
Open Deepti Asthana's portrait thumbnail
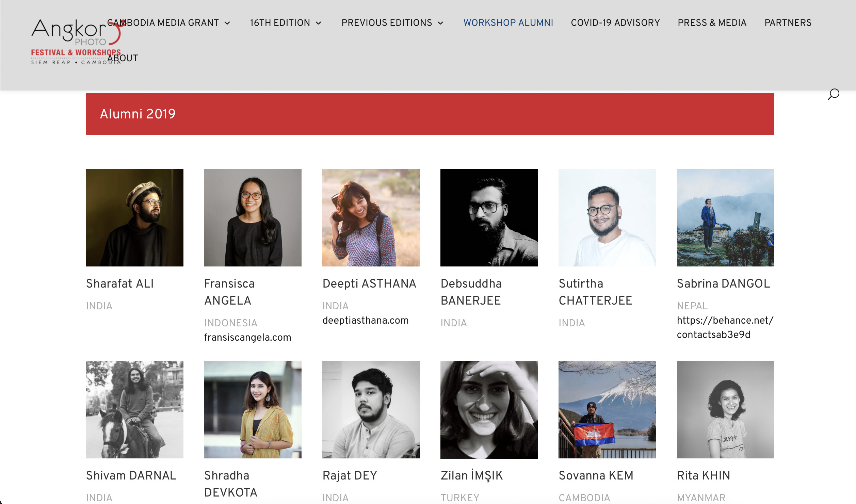pos(371,218)
